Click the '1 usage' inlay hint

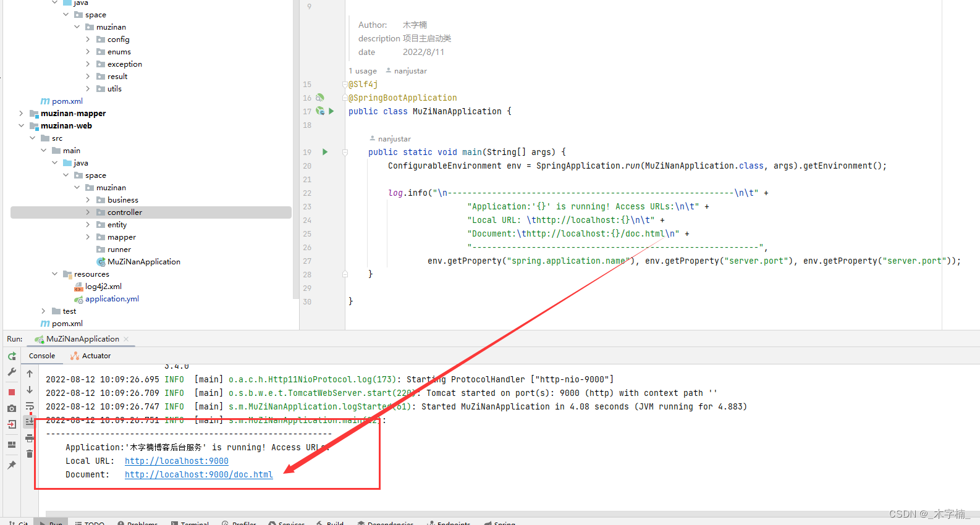tap(363, 71)
